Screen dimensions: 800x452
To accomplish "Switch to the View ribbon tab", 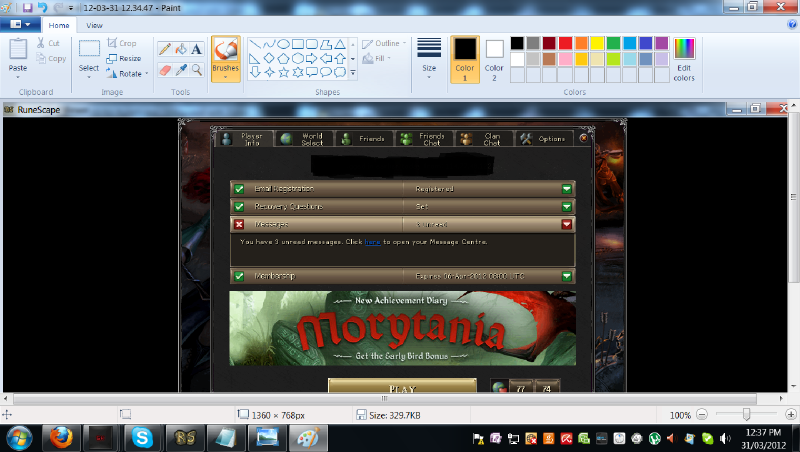I will click(94, 25).
